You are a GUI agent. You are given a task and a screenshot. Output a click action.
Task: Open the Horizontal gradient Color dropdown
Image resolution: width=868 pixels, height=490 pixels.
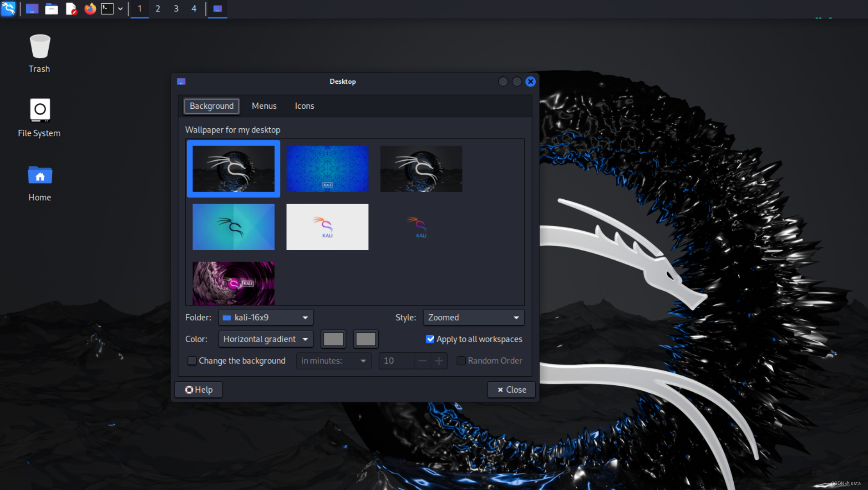tap(266, 339)
